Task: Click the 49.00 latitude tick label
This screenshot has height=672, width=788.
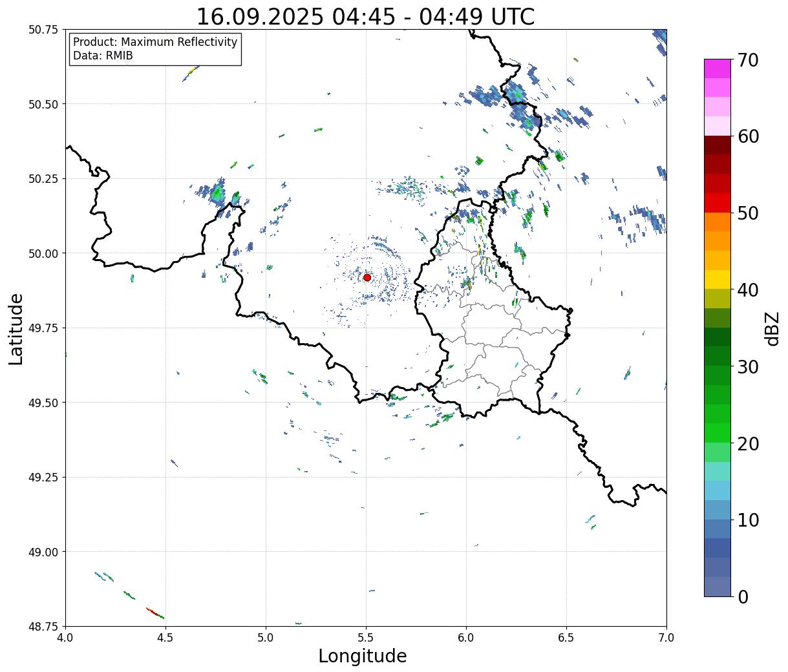Action: pyautogui.click(x=43, y=552)
